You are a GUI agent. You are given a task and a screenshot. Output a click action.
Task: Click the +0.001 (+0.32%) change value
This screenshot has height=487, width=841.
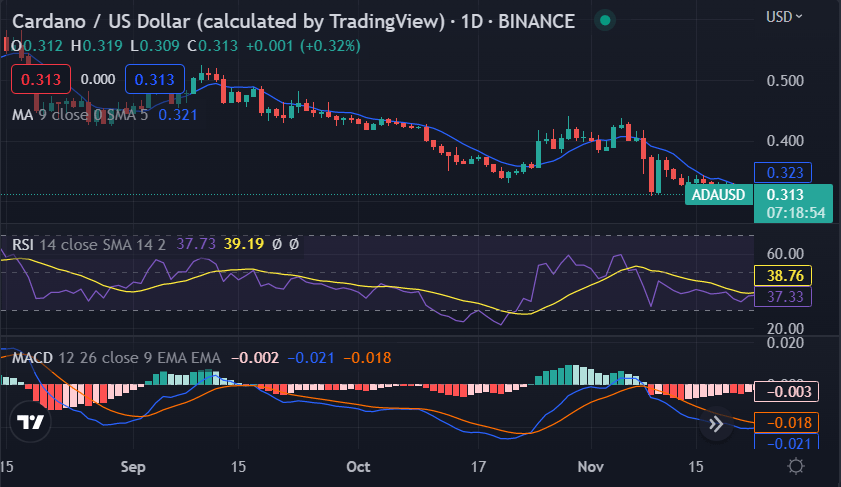(303, 46)
